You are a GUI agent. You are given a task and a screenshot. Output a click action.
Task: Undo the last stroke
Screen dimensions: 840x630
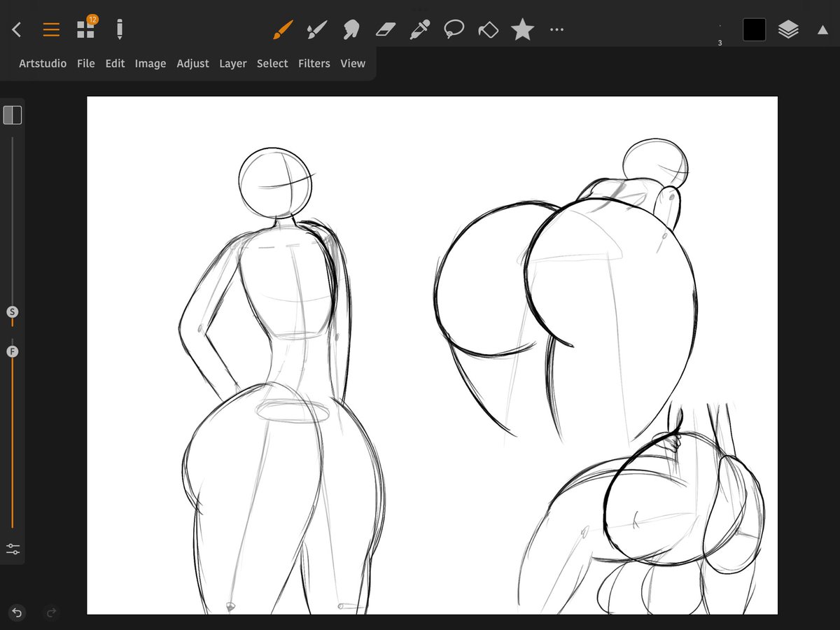(x=17, y=613)
